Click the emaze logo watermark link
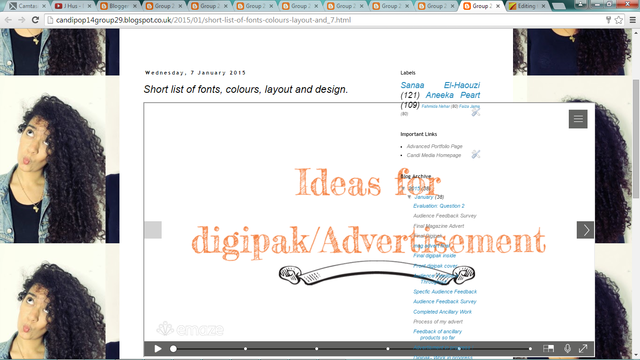640x360 pixels. [x=190, y=329]
